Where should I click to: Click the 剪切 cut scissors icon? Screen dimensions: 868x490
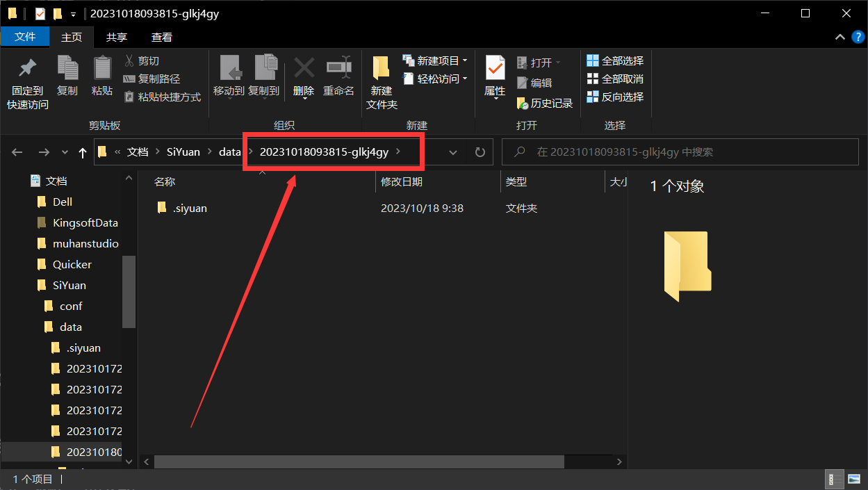click(129, 61)
